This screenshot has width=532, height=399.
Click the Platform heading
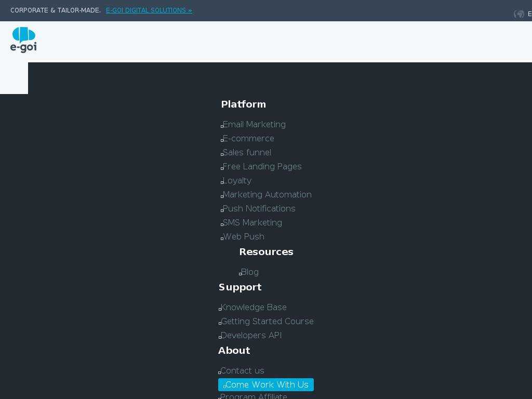point(244,104)
